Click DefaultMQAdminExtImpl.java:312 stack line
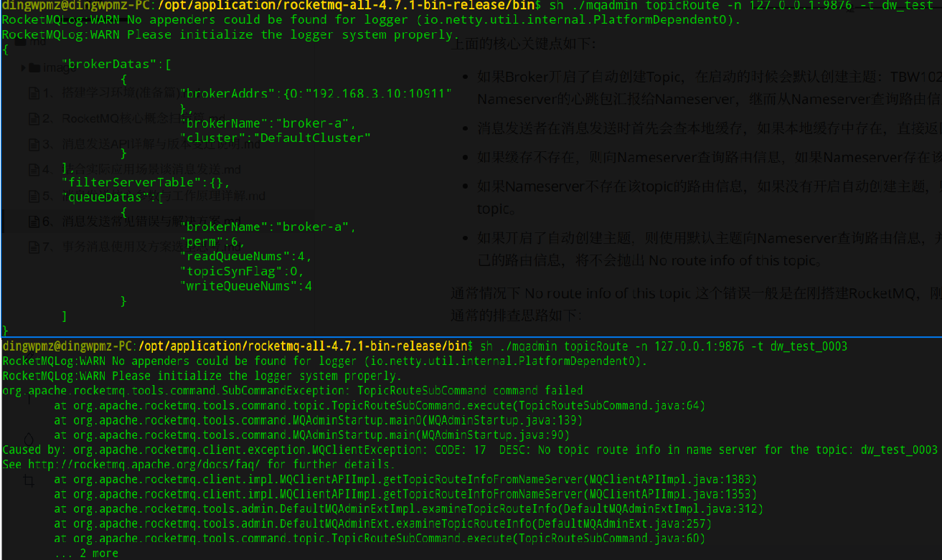The height and width of the screenshot is (560, 942). (409, 509)
